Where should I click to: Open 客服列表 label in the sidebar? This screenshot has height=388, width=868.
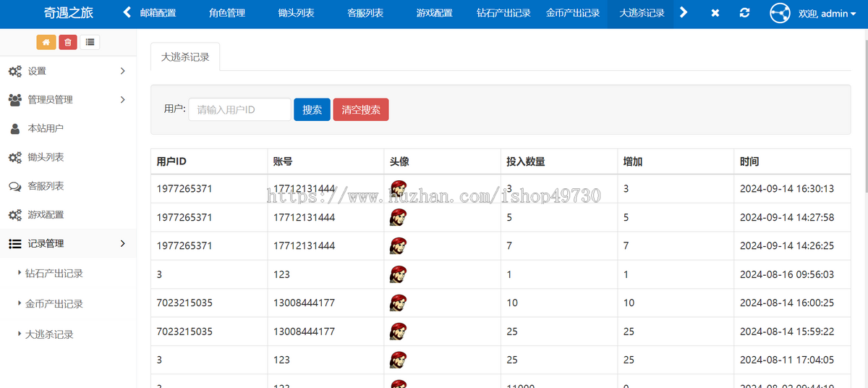(x=46, y=186)
